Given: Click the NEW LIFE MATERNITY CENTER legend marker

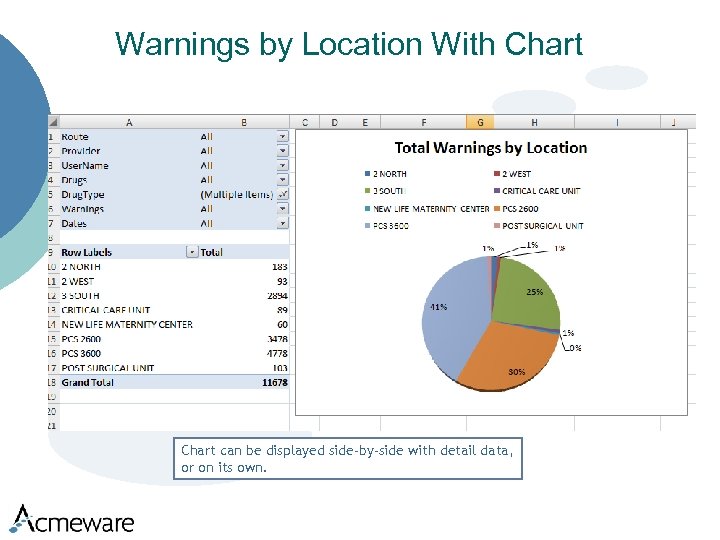Looking at the screenshot, I should (x=367, y=208).
